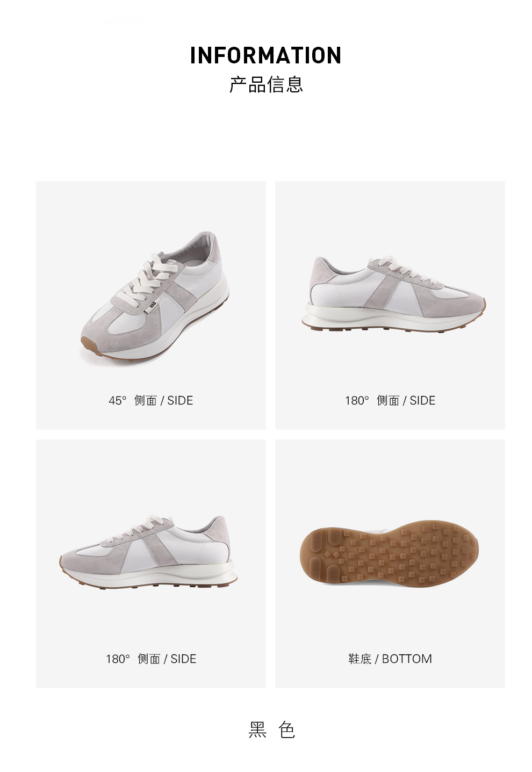Click the 45° side view shoe image
This screenshot has width=532, height=772.
click(x=155, y=298)
